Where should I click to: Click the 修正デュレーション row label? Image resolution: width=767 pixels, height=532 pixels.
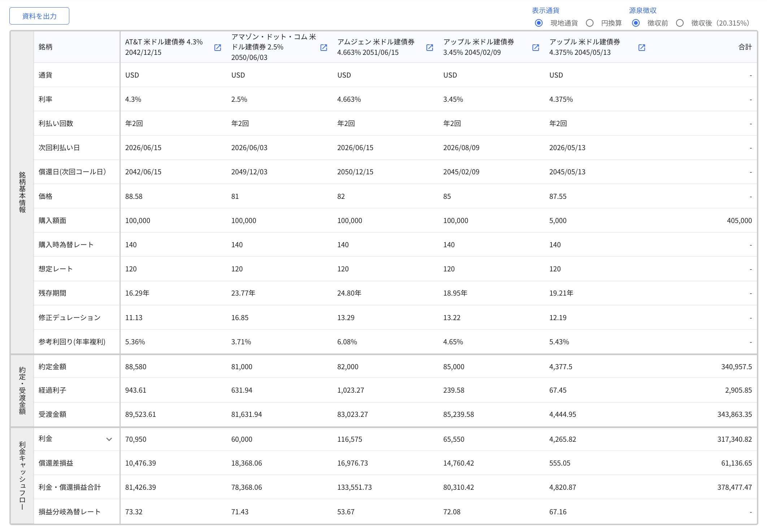click(x=69, y=318)
